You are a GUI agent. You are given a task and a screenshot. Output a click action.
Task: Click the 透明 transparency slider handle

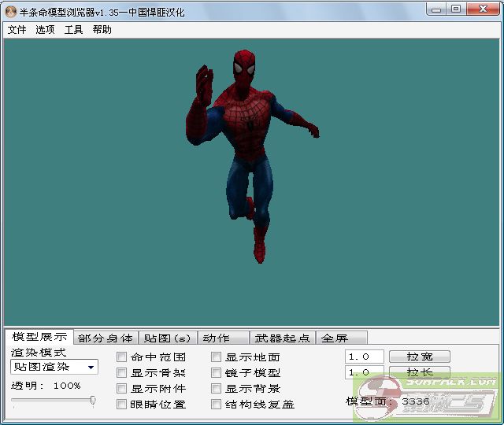click(x=93, y=401)
